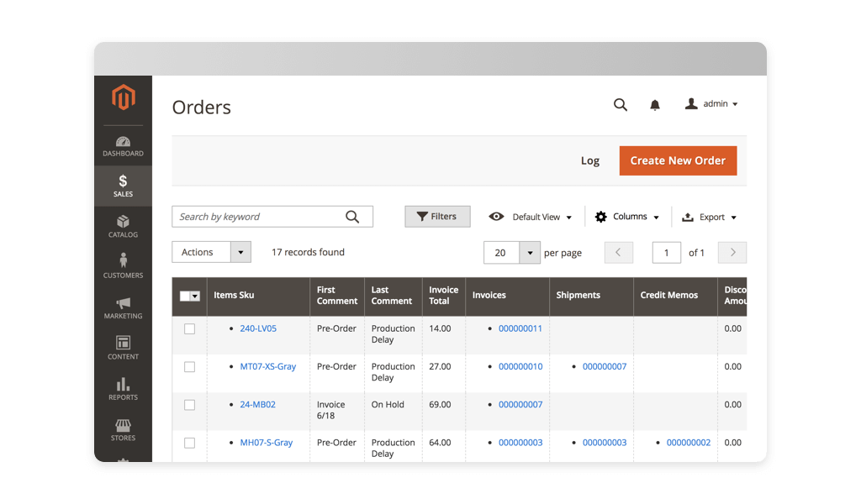Open the Dashboard from the sidebar
Screen dimensions: 861x504
pyautogui.click(x=123, y=146)
